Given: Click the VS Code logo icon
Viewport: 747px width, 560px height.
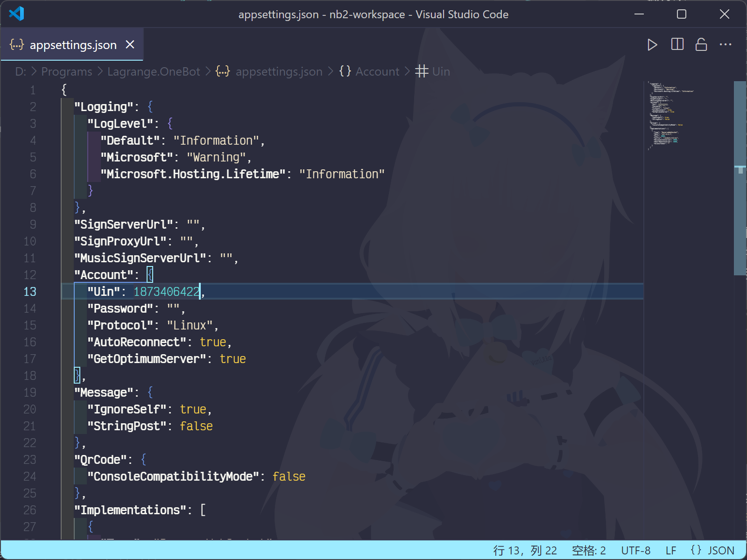Looking at the screenshot, I should [16, 14].
